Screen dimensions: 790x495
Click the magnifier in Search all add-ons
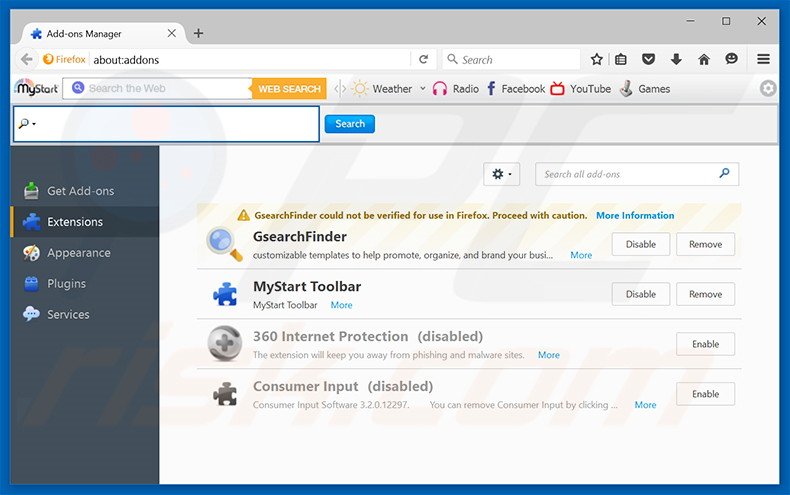pos(724,173)
